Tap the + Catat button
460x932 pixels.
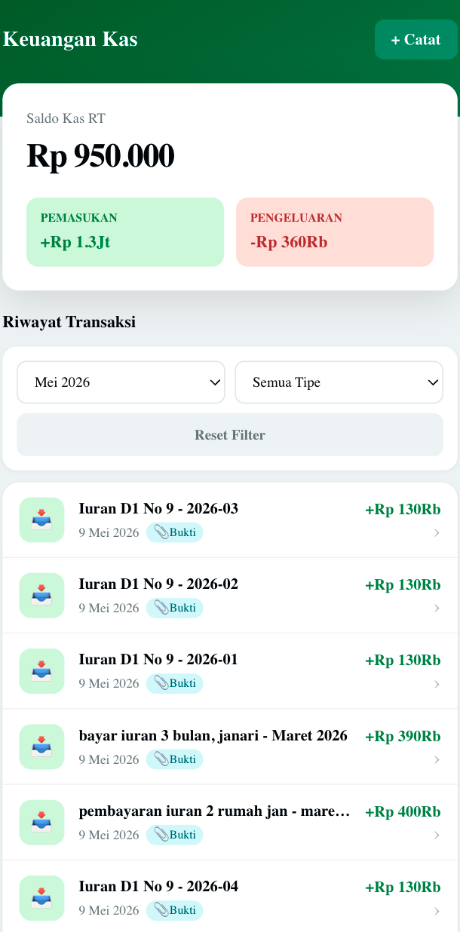tap(416, 40)
